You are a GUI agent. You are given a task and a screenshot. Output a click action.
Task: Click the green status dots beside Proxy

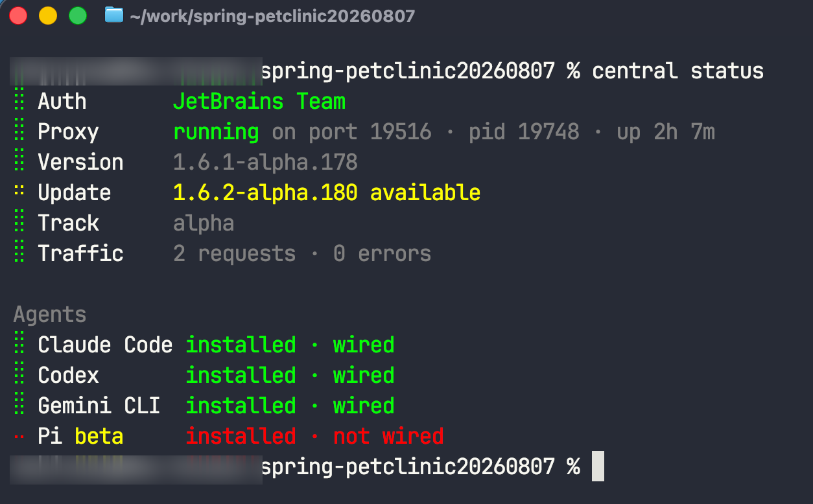(x=19, y=132)
